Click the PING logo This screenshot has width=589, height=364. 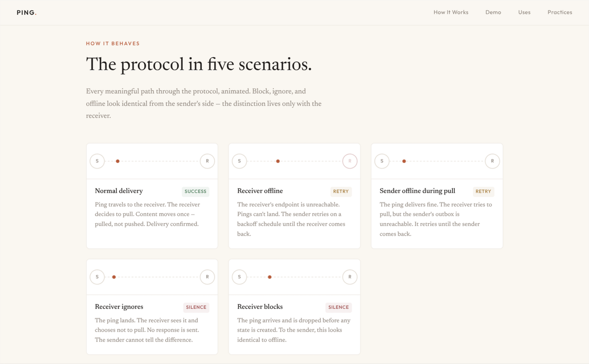click(27, 13)
